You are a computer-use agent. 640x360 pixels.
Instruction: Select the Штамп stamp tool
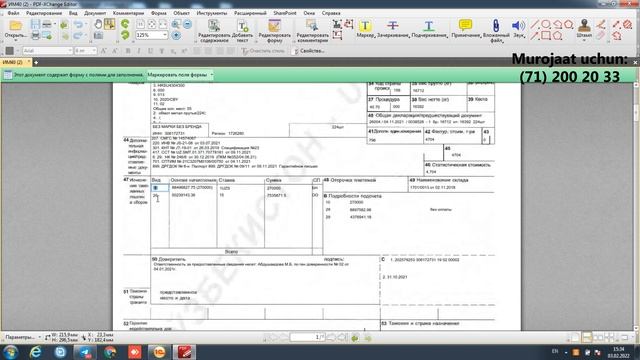tap(584, 29)
